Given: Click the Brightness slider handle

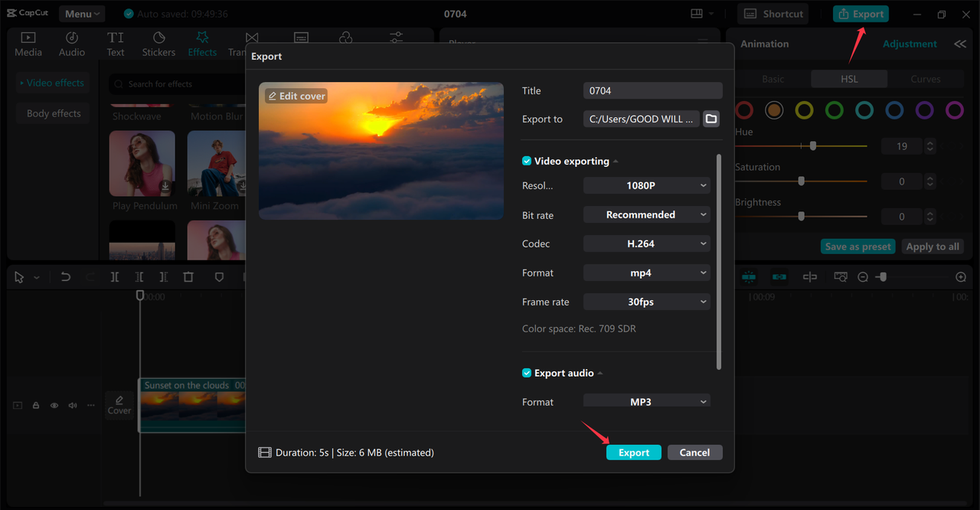Looking at the screenshot, I should pyautogui.click(x=802, y=216).
